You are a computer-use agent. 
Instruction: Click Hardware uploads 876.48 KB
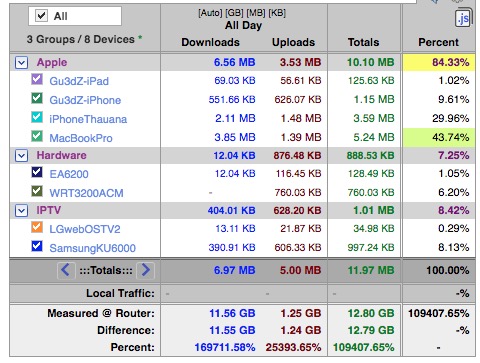[297, 155]
